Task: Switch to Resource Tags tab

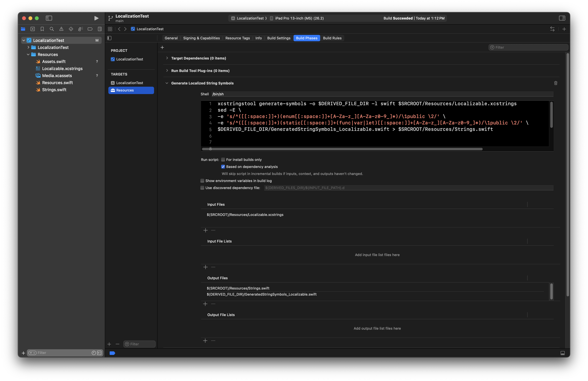Action: click(x=237, y=38)
